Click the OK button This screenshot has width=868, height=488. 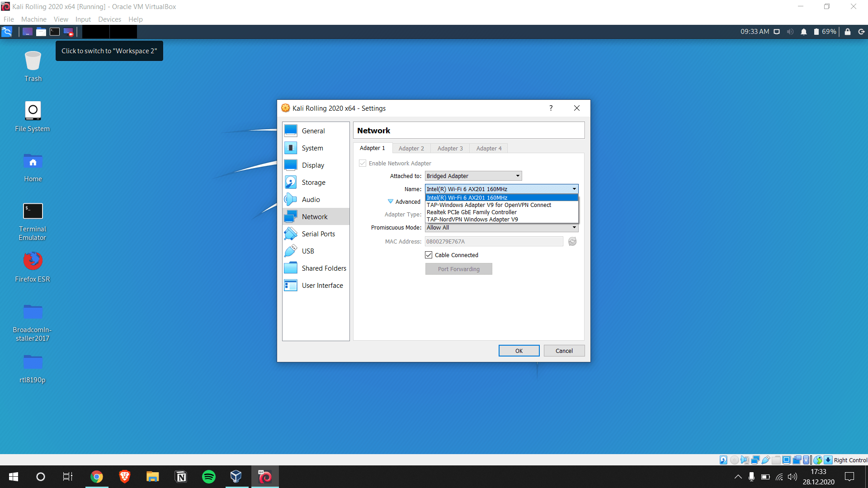pyautogui.click(x=519, y=351)
